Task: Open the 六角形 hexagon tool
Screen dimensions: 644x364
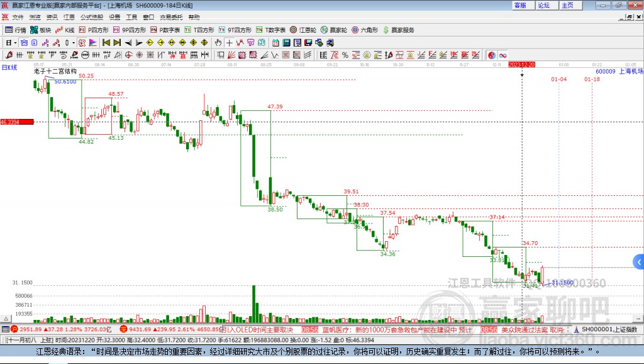Action: [365, 30]
